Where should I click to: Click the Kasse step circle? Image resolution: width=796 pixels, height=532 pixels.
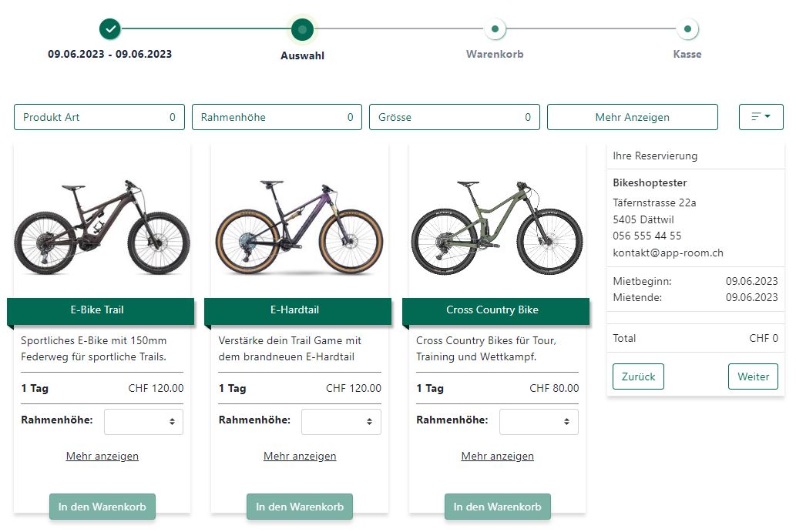click(687, 29)
